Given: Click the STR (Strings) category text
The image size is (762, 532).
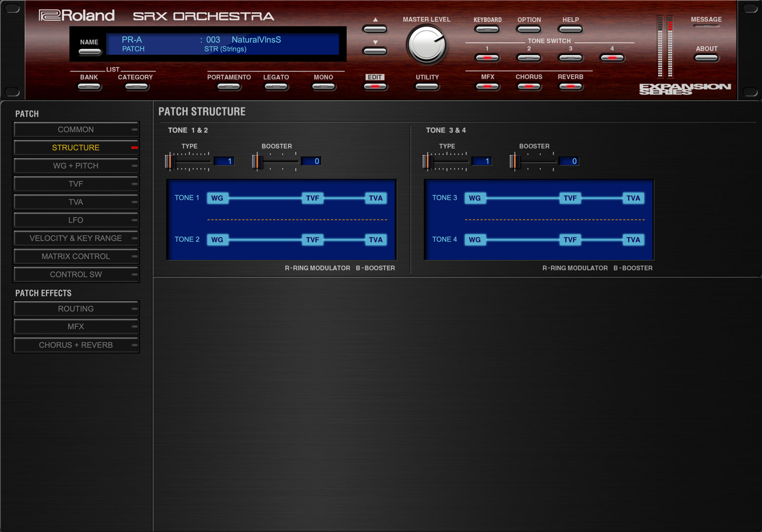Looking at the screenshot, I should click(225, 49).
